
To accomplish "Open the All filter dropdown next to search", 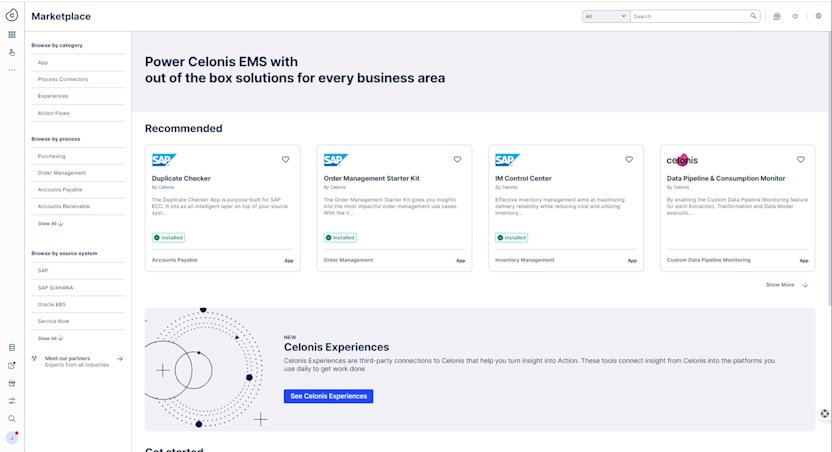I will pyautogui.click(x=606, y=16).
